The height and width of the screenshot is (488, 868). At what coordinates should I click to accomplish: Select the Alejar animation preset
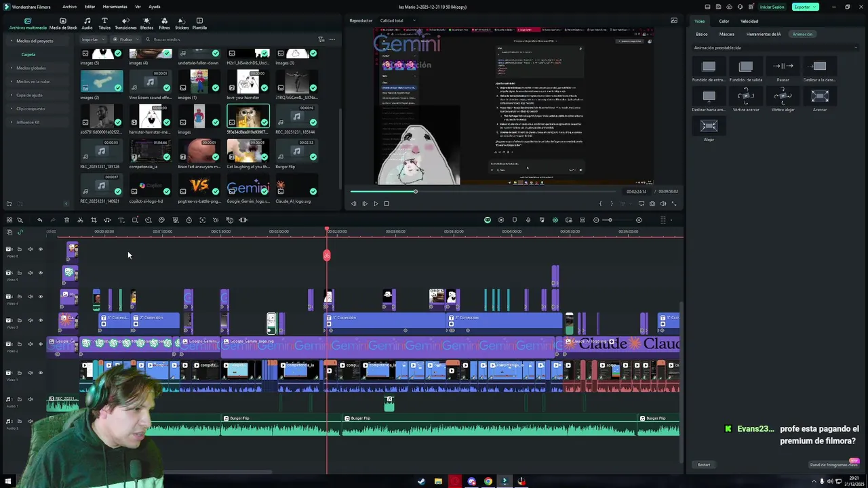709,129
